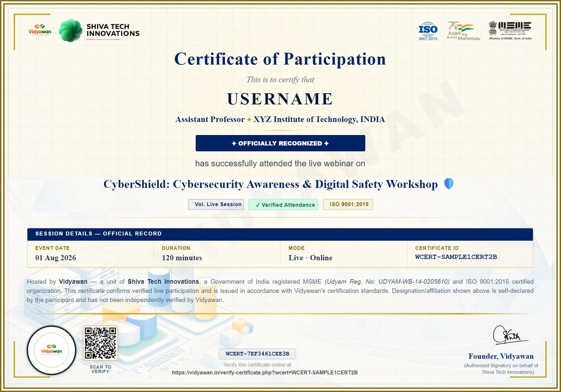This screenshot has height=392, width=561.
Task: Click the Vidyawan logo at top left
Action: pyautogui.click(x=40, y=30)
